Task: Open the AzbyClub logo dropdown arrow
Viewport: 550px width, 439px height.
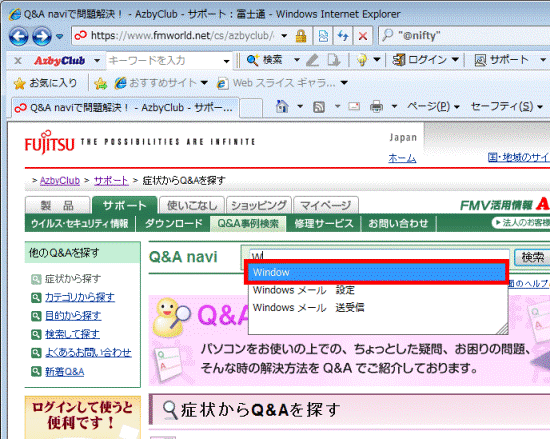Action: (97, 61)
